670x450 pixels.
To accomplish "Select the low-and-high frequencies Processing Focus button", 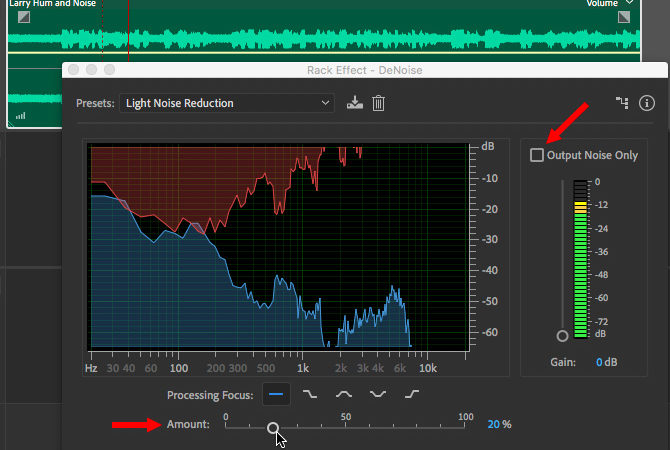I will tap(378, 394).
